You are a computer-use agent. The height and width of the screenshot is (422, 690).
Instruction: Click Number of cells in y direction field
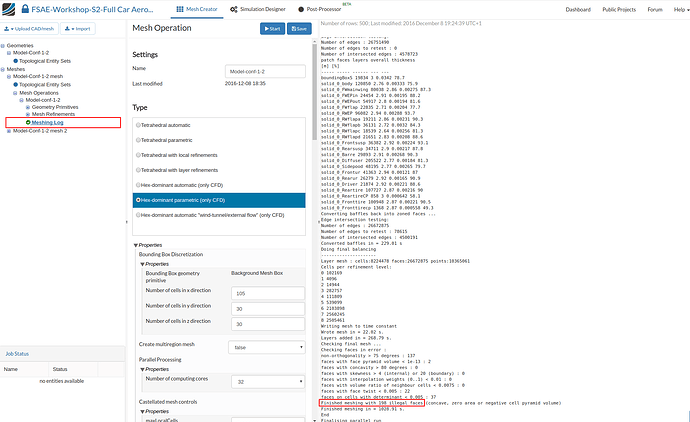point(268,308)
